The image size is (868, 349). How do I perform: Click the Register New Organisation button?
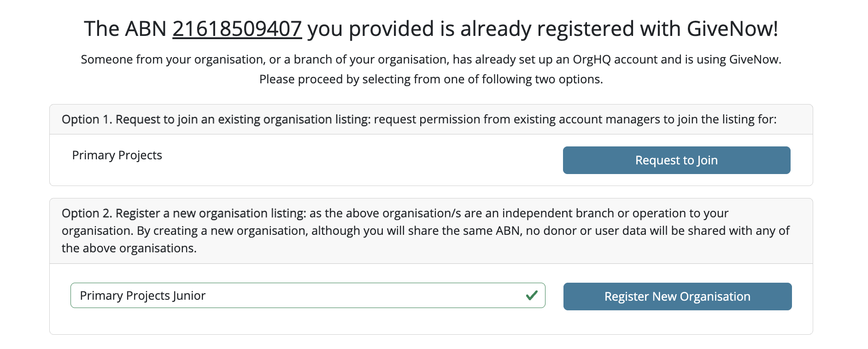tap(677, 297)
